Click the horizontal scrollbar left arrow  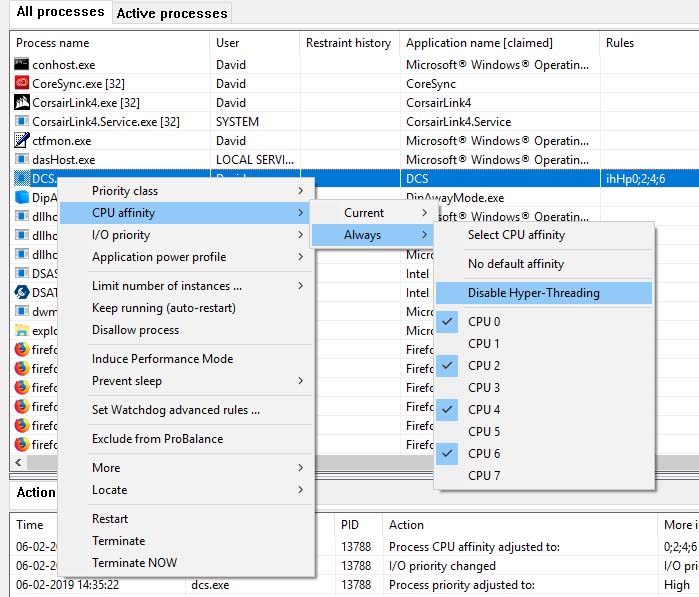[x=18, y=462]
